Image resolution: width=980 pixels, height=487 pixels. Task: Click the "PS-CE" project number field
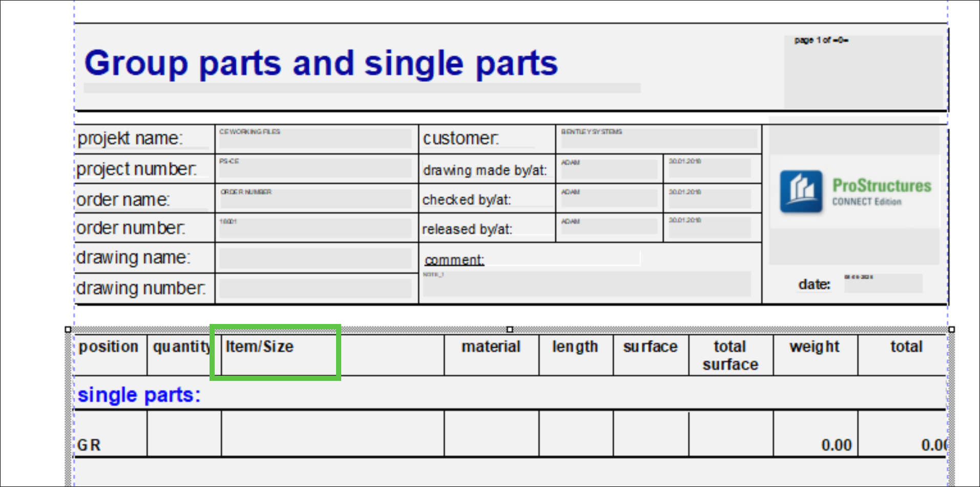click(315, 168)
